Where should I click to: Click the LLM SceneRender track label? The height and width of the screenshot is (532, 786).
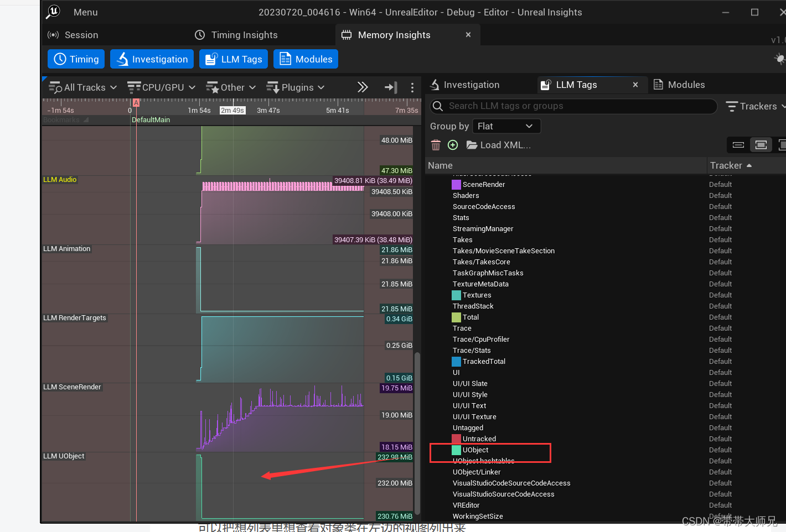click(x=72, y=387)
